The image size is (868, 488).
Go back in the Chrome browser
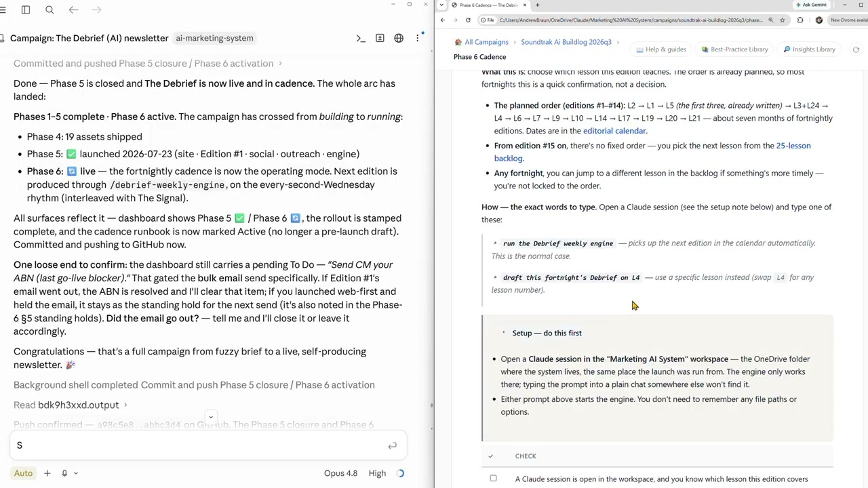pyautogui.click(x=443, y=20)
